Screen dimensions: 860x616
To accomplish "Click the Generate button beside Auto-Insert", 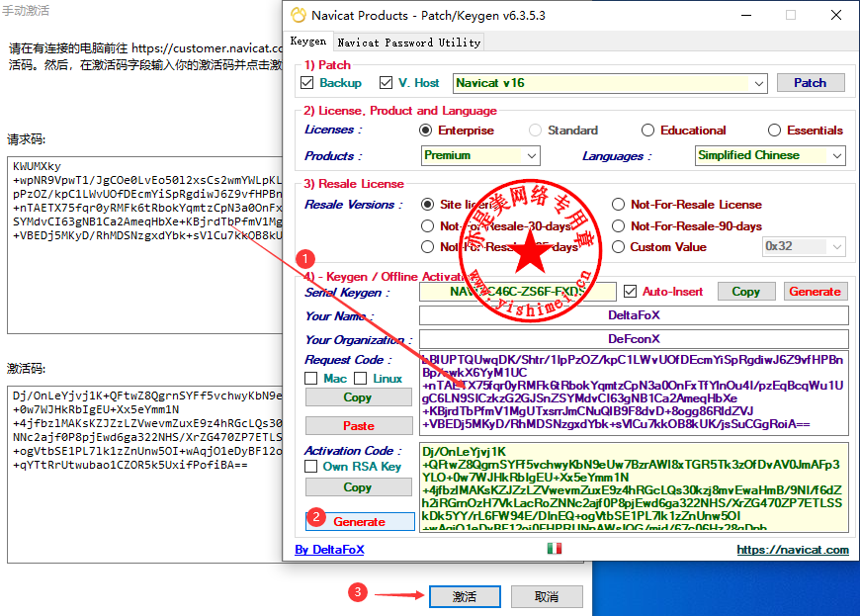I will 816,292.
